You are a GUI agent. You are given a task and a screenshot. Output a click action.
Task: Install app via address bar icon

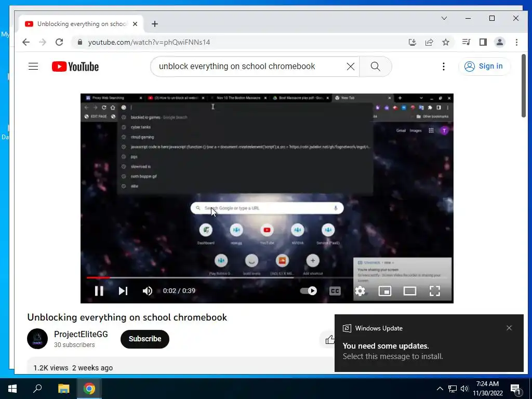pos(412,42)
